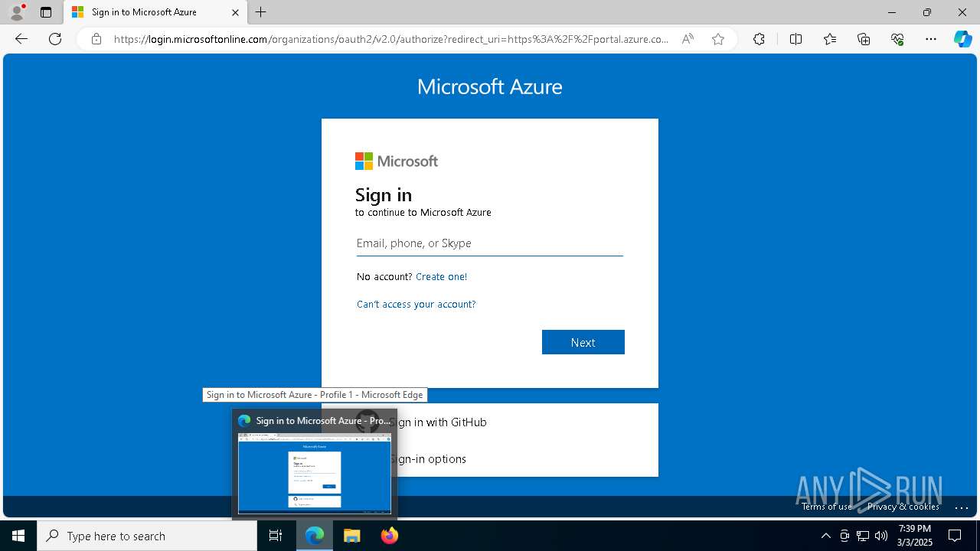Viewport: 980px width, 551px height.
Task: Restore down the Edge window
Action: (927, 12)
